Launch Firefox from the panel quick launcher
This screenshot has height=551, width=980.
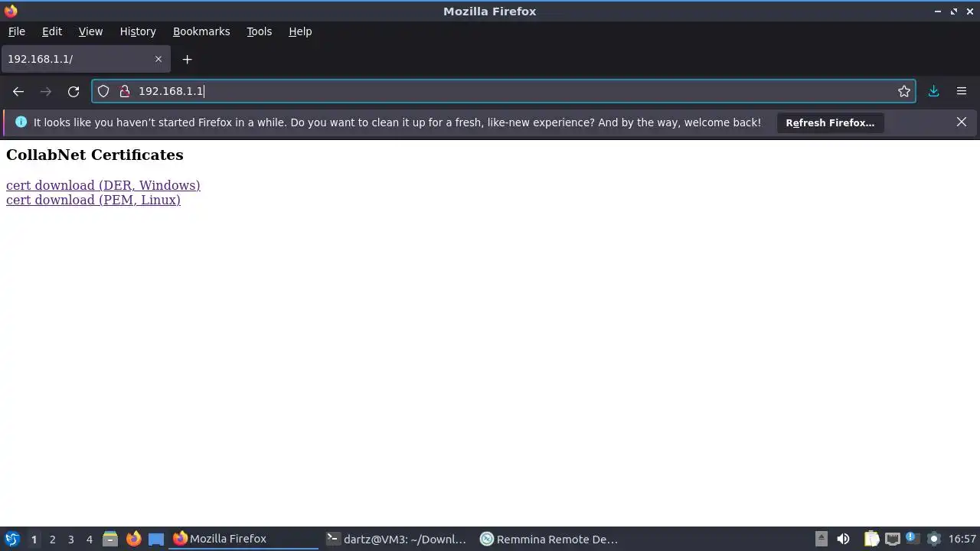133,539
